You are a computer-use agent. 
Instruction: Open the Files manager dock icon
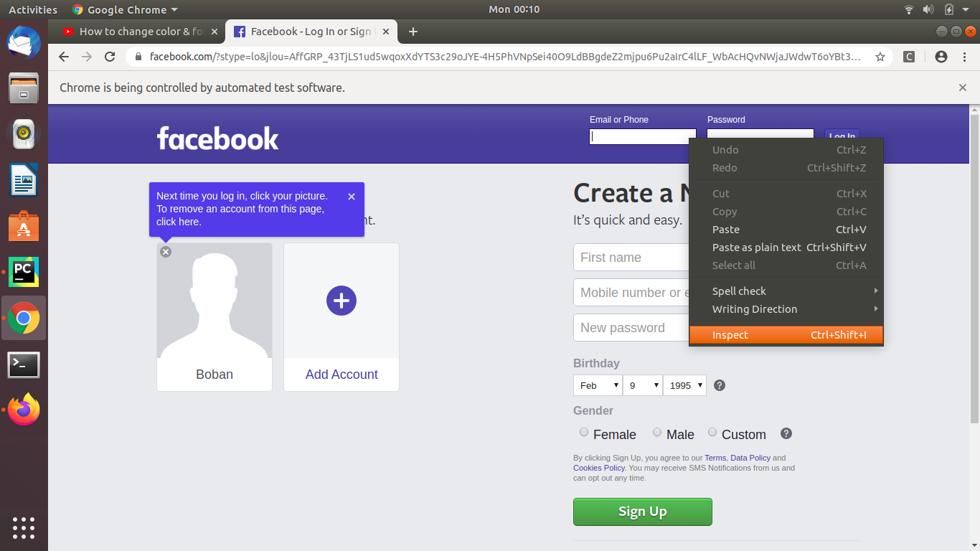point(24,88)
